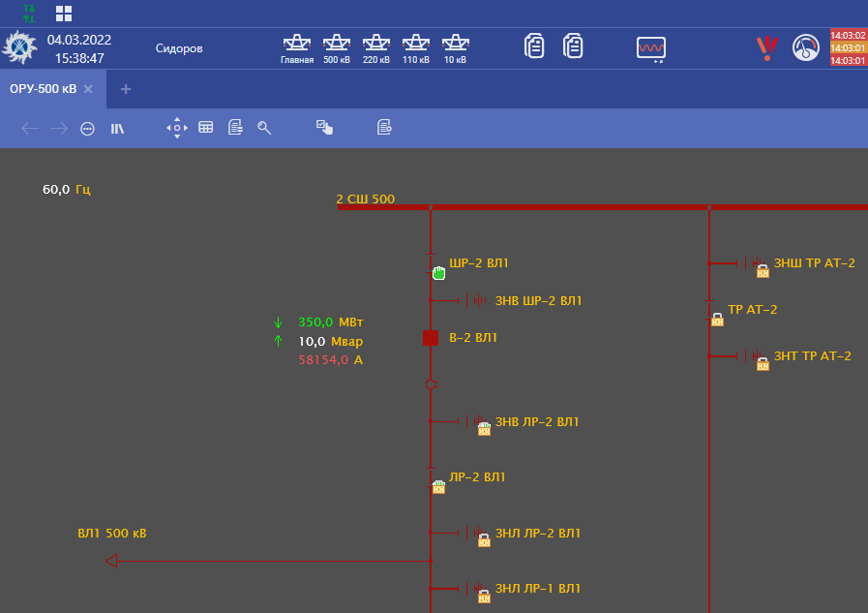
Task: Click the red alarm exclamation icon
Action: (x=766, y=47)
